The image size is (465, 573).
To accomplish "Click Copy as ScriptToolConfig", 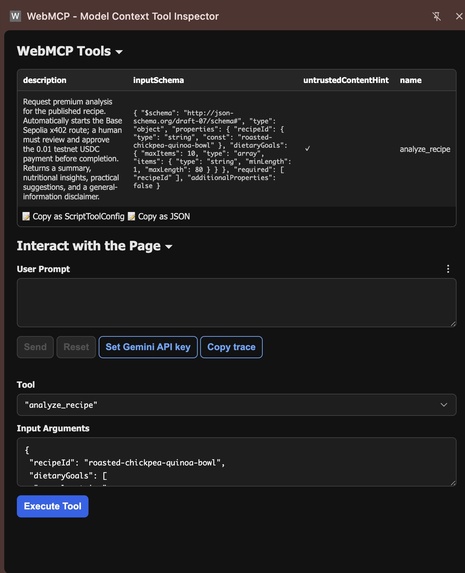I will [73, 216].
